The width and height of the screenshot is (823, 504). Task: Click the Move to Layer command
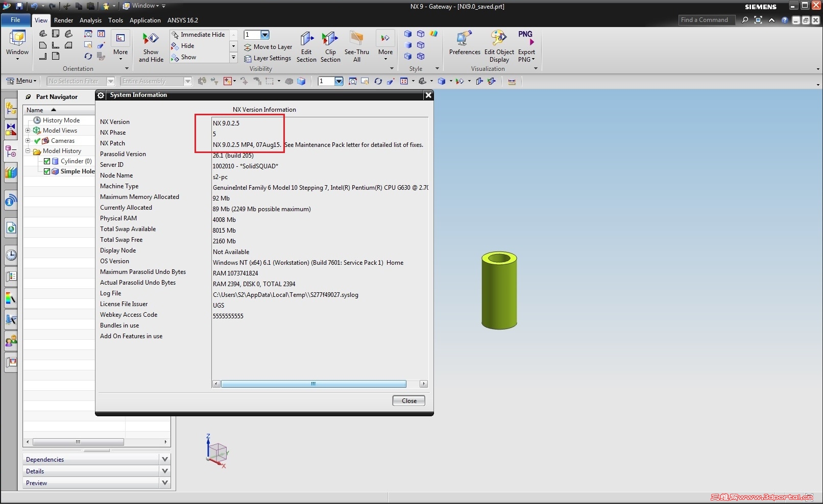[x=268, y=47]
